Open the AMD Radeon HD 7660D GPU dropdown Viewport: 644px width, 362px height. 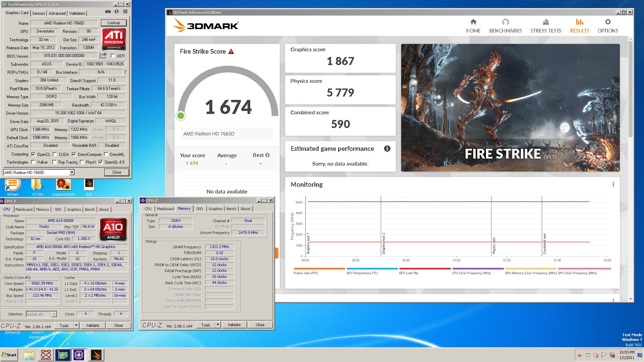(x=72, y=172)
